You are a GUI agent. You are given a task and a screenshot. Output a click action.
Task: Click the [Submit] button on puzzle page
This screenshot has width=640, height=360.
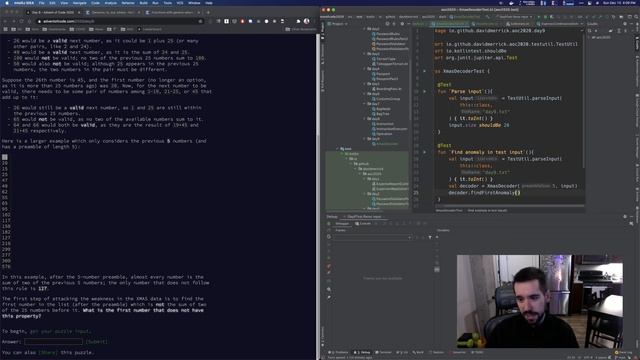coord(97,342)
